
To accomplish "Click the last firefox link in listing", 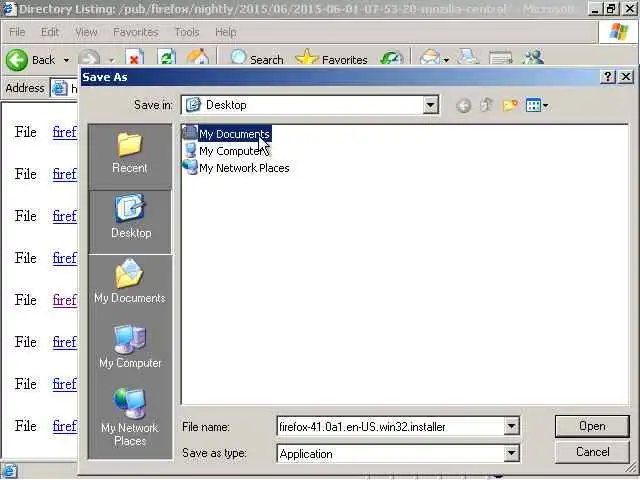I will coord(64,426).
